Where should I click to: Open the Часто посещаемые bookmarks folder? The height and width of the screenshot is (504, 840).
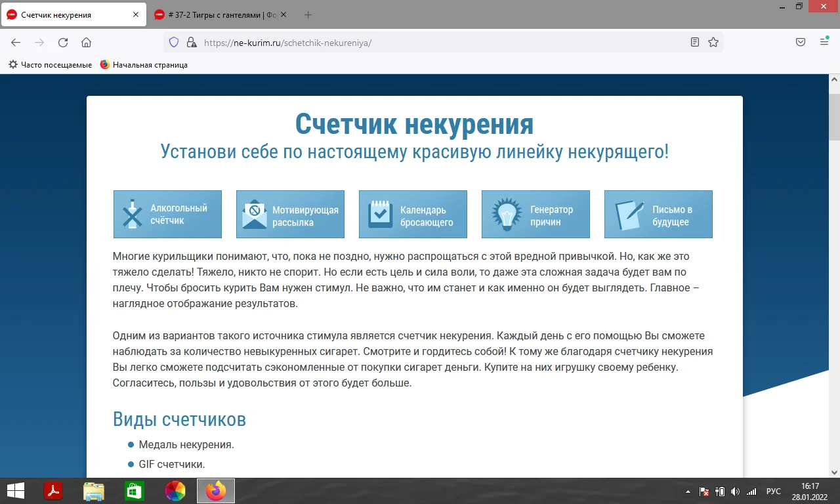[x=49, y=64]
